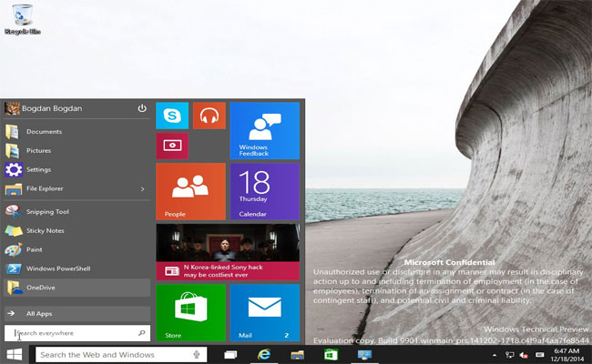Viewport: 592px width, 364px height.
Task: Launch Paint from Start menu
Action: click(x=77, y=249)
